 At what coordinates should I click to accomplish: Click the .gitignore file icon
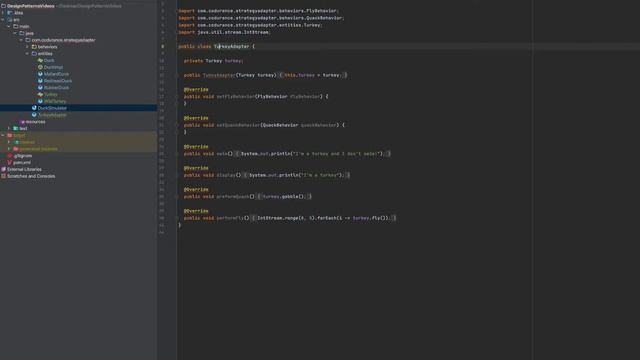pyautogui.click(x=10, y=156)
